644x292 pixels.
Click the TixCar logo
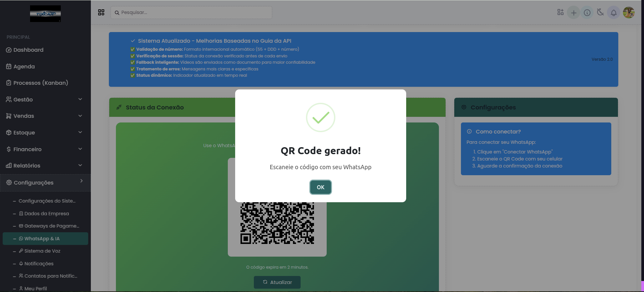(x=45, y=14)
